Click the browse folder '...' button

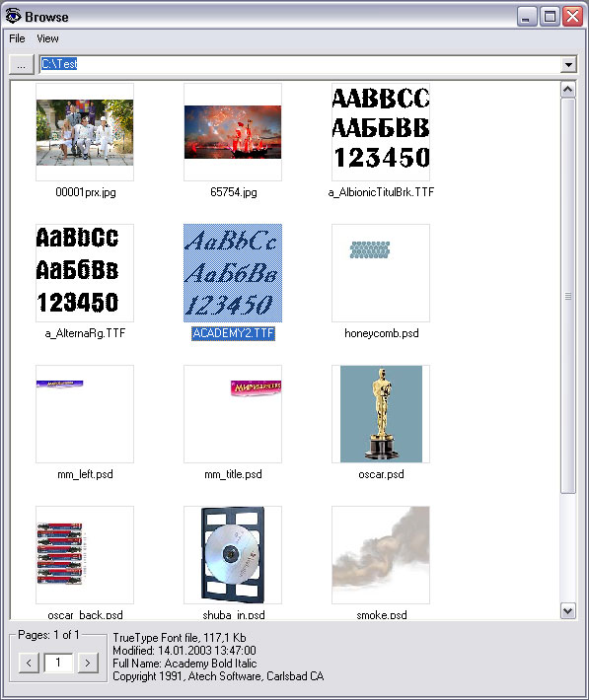click(x=22, y=65)
